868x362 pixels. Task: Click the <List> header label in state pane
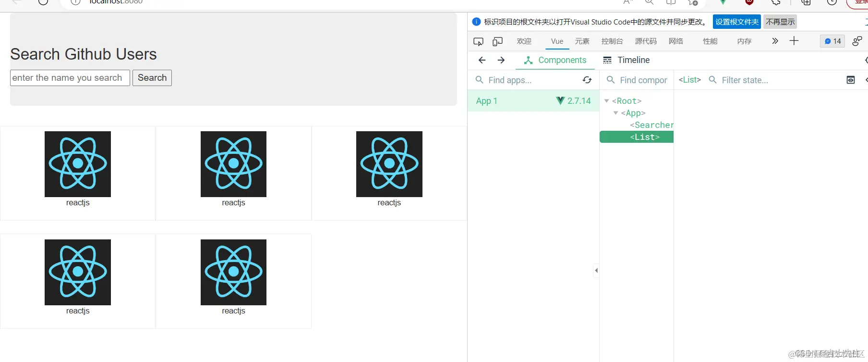(x=690, y=80)
